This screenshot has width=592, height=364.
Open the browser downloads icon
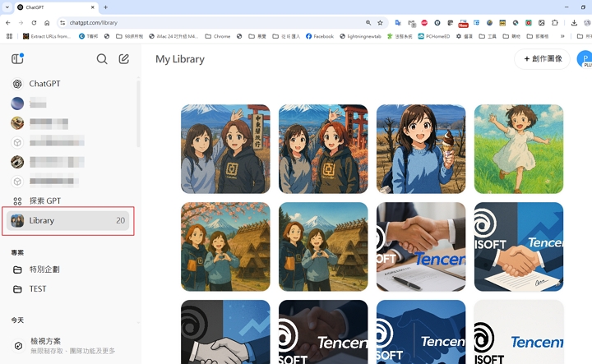pyautogui.click(x=574, y=23)
